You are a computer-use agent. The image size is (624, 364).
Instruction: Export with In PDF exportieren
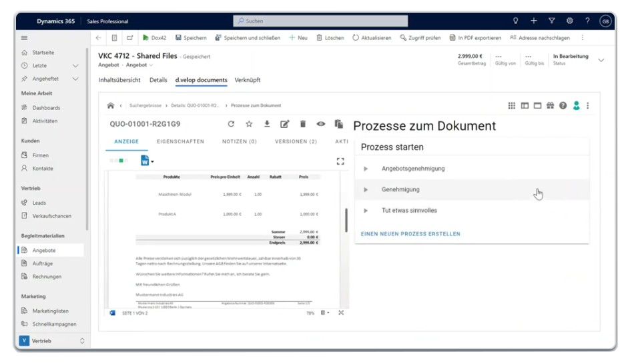[475, 38]
